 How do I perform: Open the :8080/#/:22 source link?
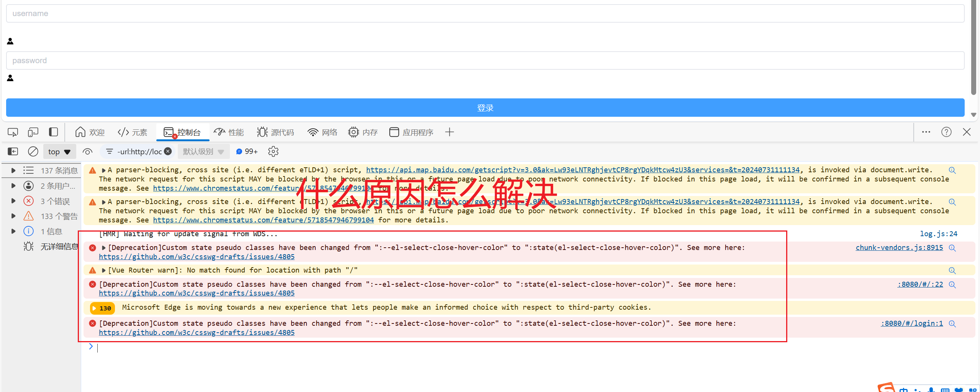click(920, 284)
